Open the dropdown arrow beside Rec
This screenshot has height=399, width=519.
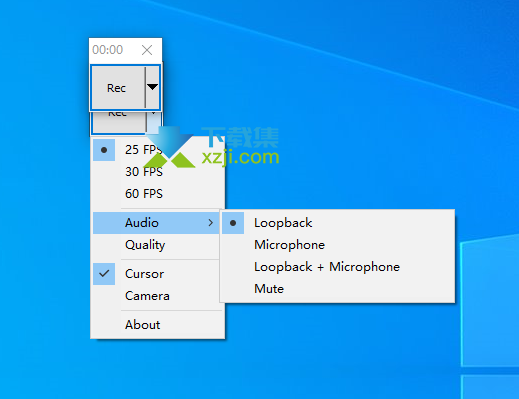click(x=152, y=87)
